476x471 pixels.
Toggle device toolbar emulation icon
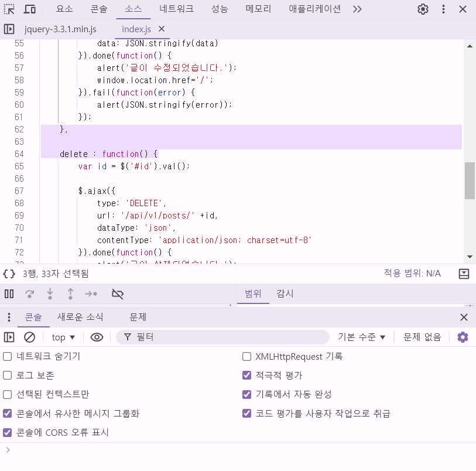click(29, 9)
